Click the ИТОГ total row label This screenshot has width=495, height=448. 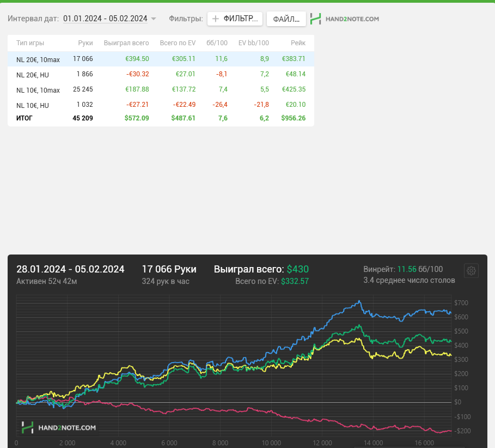[25, 118]
